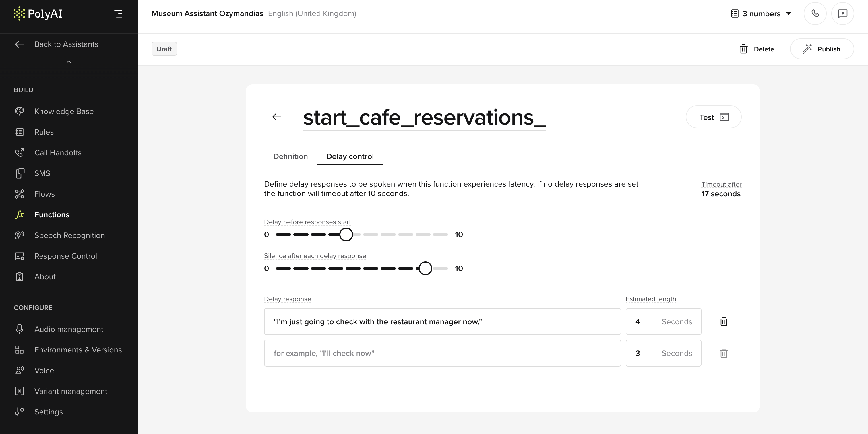Select the Delay control tab
The image size is (868, 434).
pyautogui.click(x=350, y=156)
